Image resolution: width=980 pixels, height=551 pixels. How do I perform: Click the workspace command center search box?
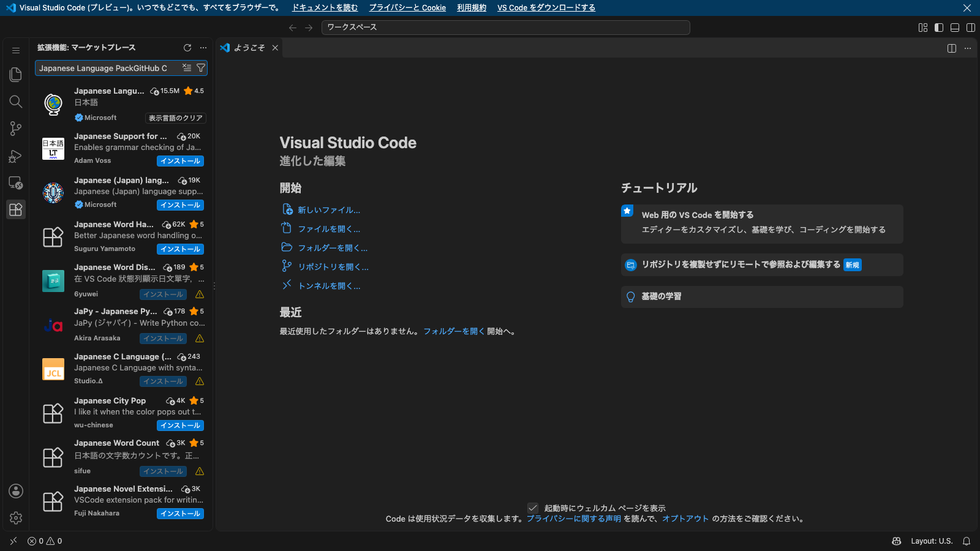506,28
